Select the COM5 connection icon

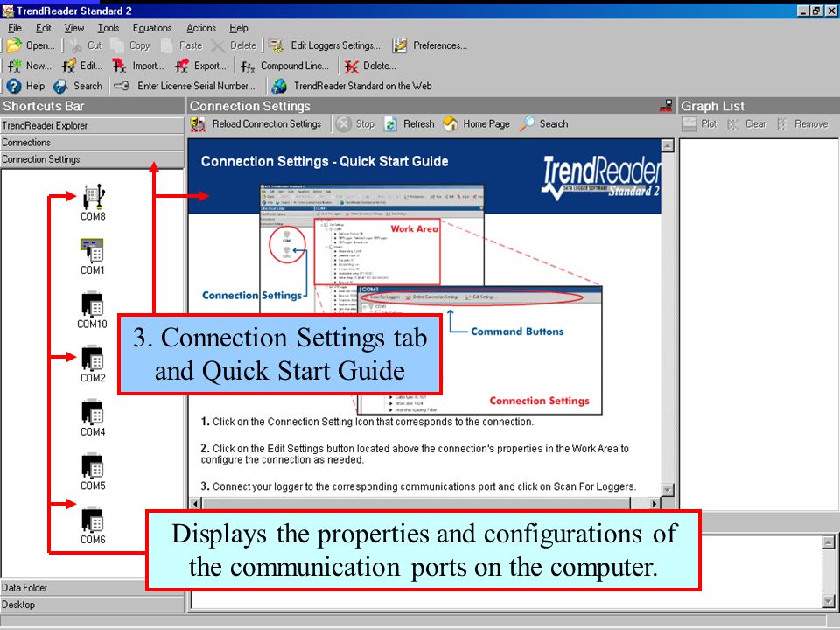pos(93,472)
